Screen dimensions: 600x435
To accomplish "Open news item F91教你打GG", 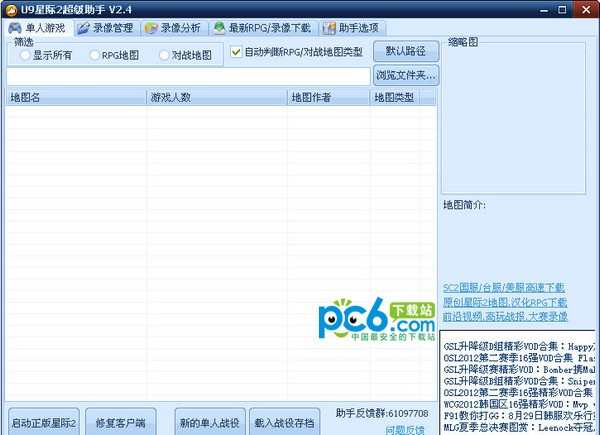I will pyautogui.click(x=519, y=415).
